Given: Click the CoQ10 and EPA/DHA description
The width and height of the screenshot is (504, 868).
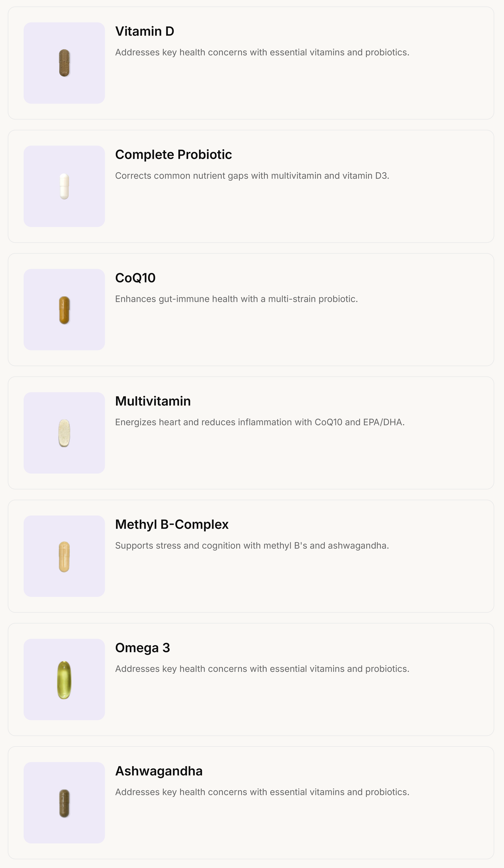Looking at the screenshot, I should coord(260,422).
